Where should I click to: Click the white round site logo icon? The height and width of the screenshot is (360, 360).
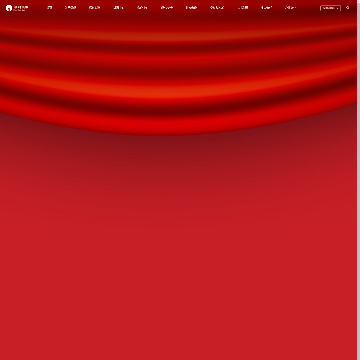tap(9, 8)
